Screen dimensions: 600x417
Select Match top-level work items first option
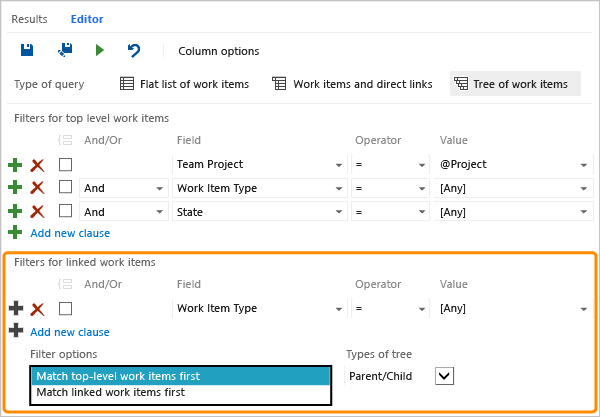[x=180, y=376]
